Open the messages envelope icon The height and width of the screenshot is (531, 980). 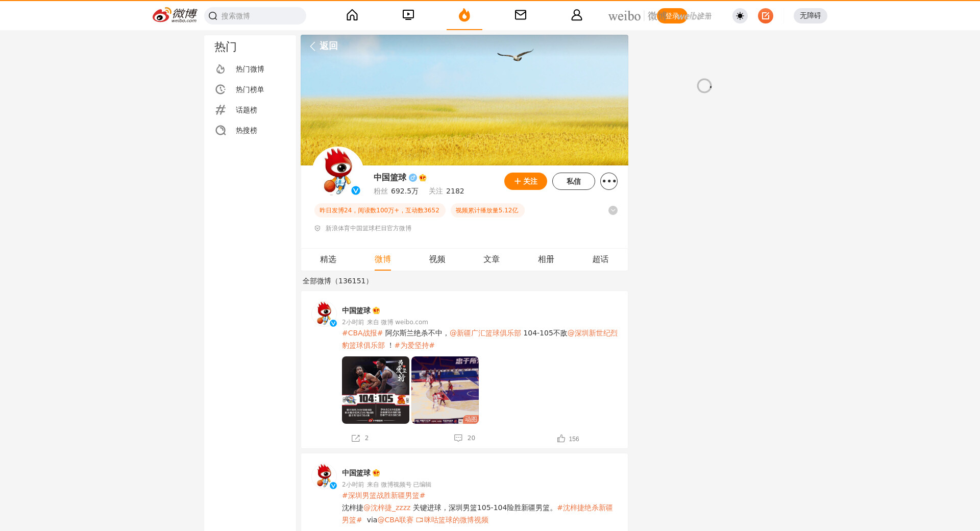coord(521,15)
